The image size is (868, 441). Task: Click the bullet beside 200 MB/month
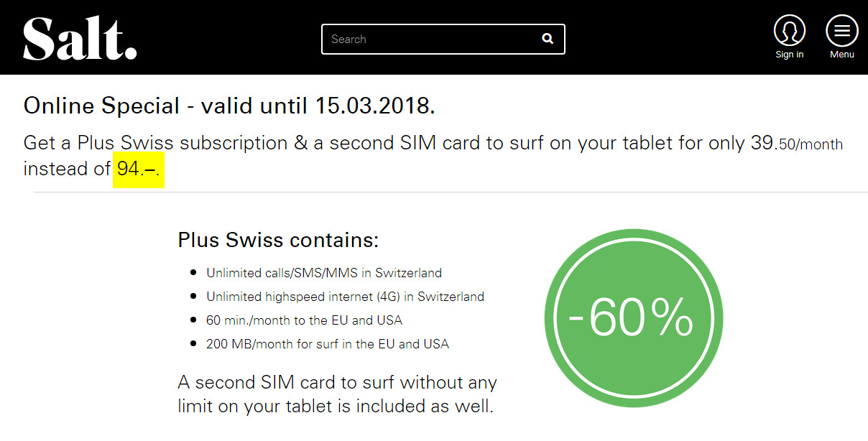pos(193,344)
